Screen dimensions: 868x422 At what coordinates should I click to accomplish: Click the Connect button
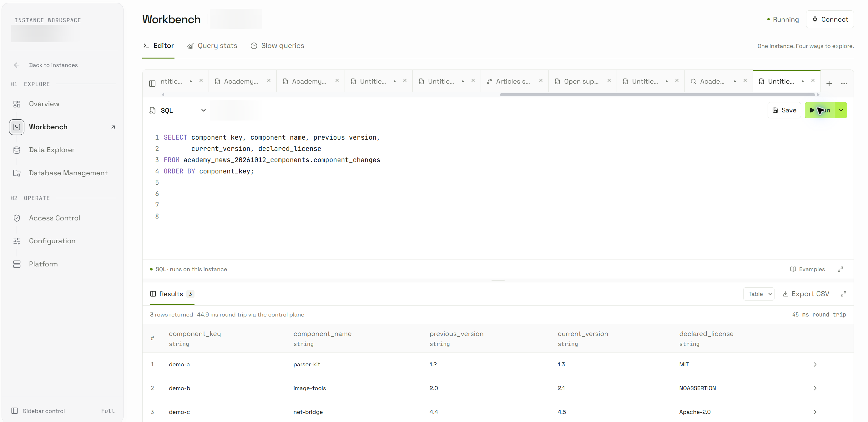tap(830, 19)
